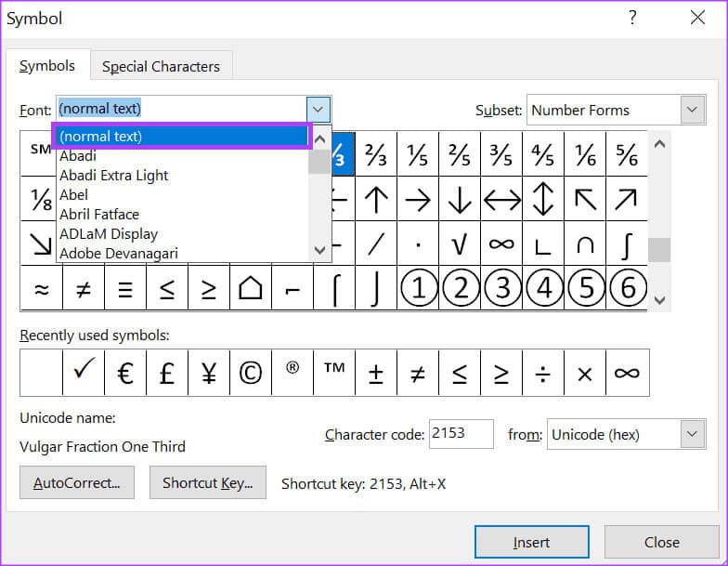
Task: Open the Font dropdown arrow
Action: click(318, 109)
